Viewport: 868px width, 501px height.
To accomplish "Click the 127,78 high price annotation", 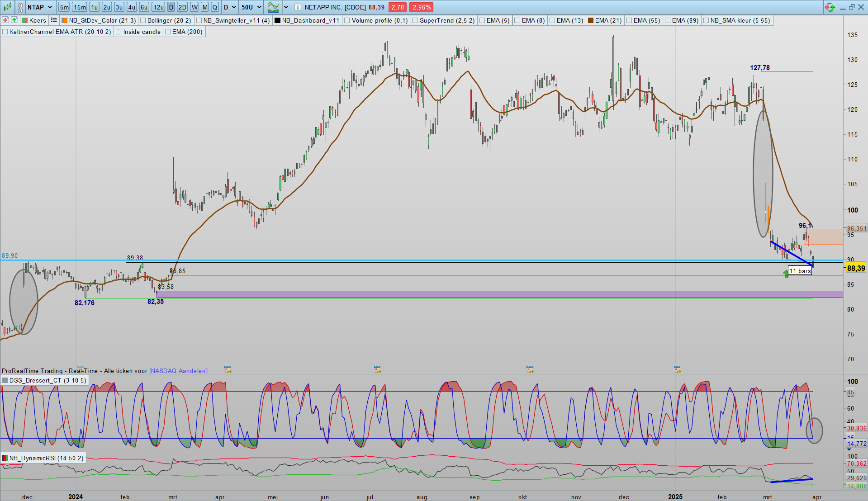I will pyautogui.click(x=760, y=68).
